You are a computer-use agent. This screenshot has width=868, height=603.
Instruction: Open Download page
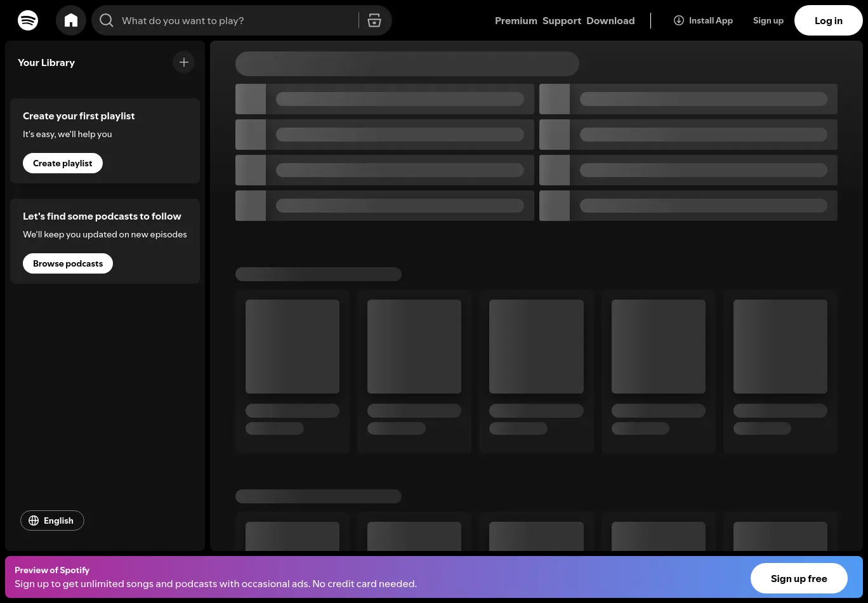click(x=610, y=20)
